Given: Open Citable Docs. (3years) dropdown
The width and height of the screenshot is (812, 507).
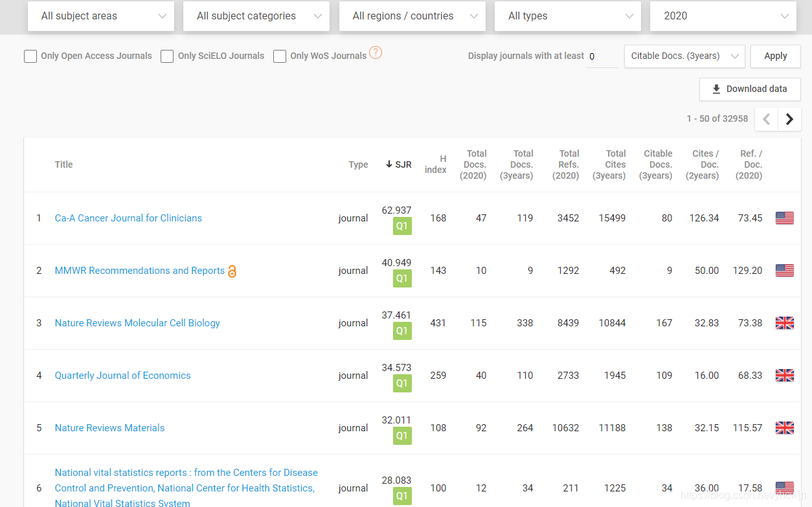Looking at the screenshot, I should point(684,56).
